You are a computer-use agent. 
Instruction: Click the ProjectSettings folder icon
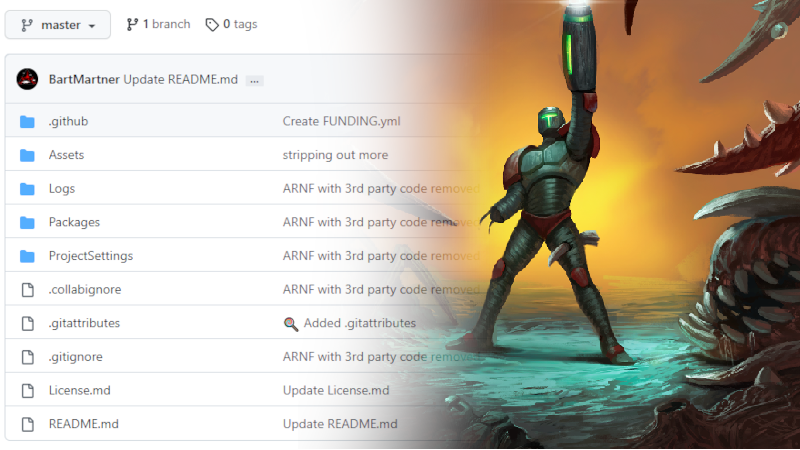point(27,256)
